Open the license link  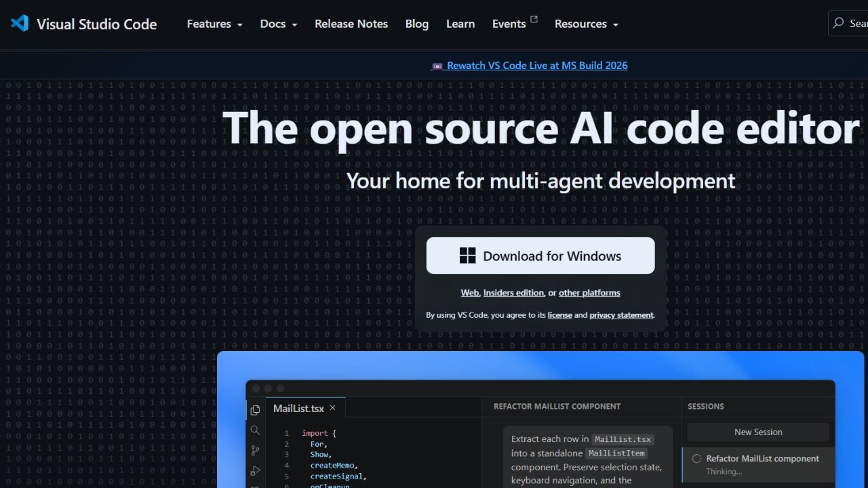point(559,315)
